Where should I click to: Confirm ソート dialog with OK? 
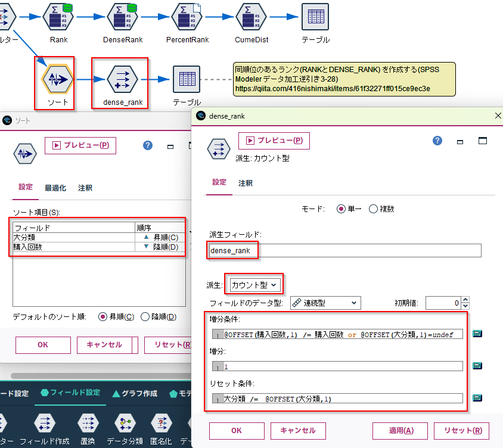43,345
